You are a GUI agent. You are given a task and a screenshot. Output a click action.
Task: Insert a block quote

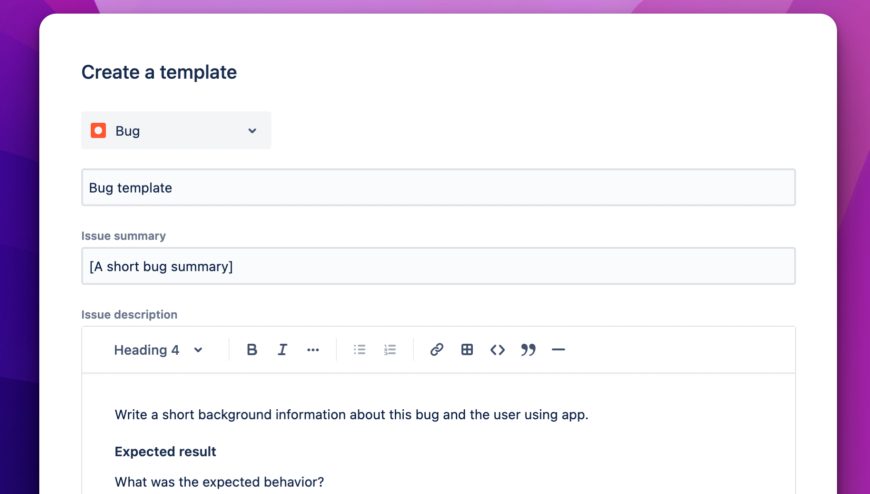tap(528, 350)
